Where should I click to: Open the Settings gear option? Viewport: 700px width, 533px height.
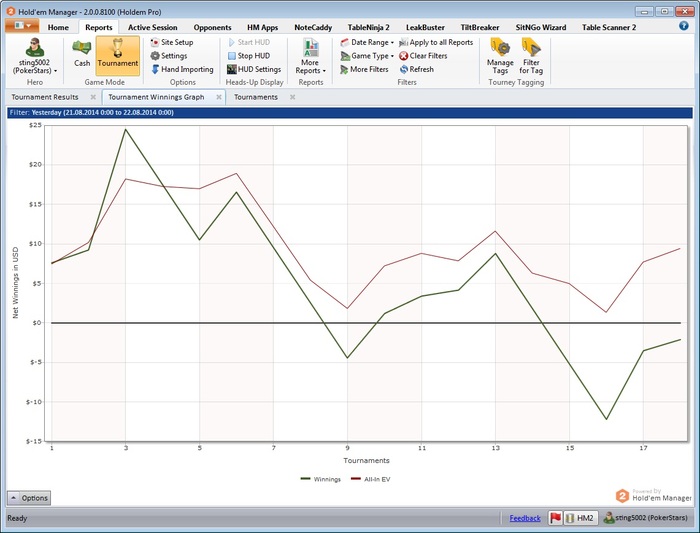[x=169, y=56]
